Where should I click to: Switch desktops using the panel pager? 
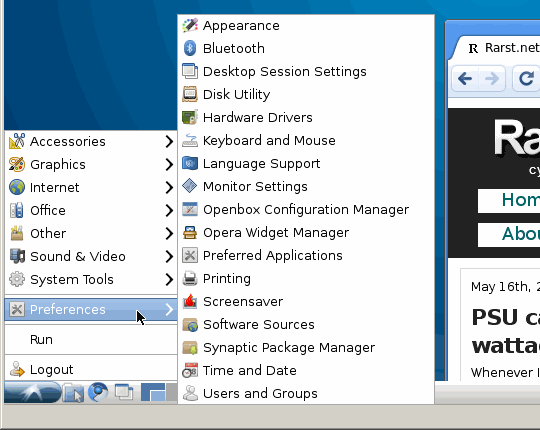click(159, 392)
